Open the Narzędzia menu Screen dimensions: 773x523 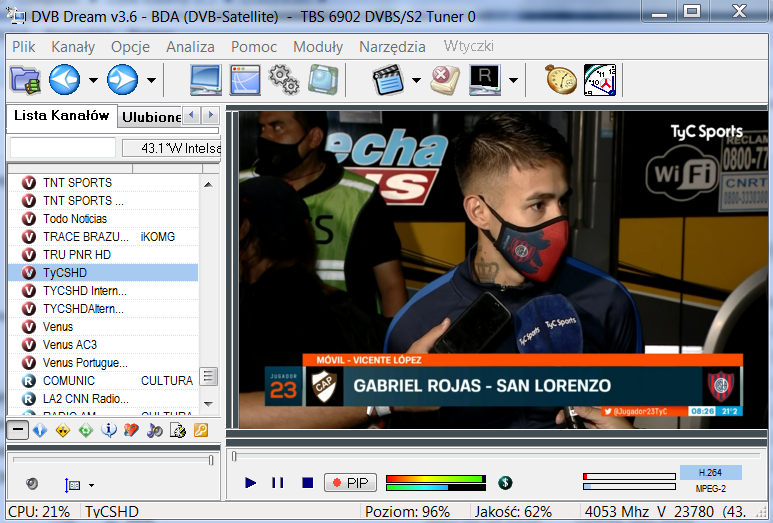coord(392,47)
